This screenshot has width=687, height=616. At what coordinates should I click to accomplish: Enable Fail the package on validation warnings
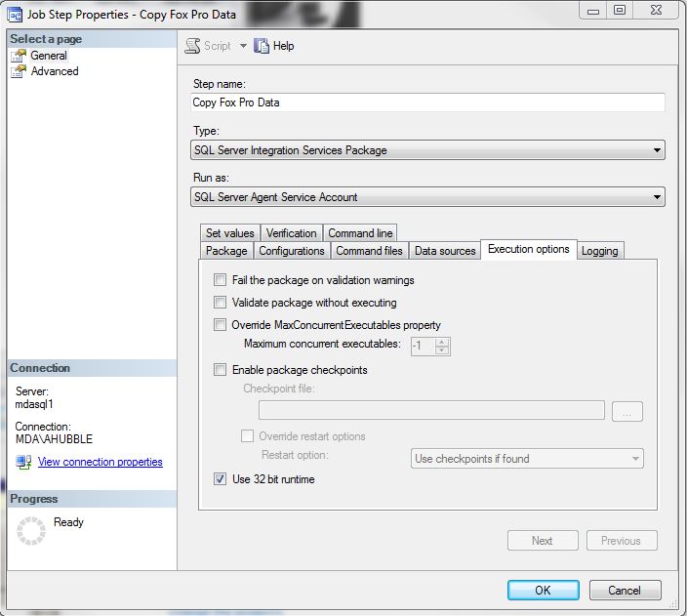pyautogui.click(x=220, y=280)
